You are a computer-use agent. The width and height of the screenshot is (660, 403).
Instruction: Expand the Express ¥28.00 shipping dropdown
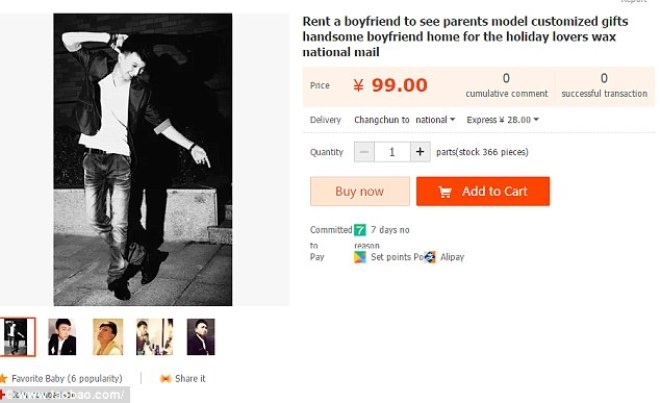503,120
